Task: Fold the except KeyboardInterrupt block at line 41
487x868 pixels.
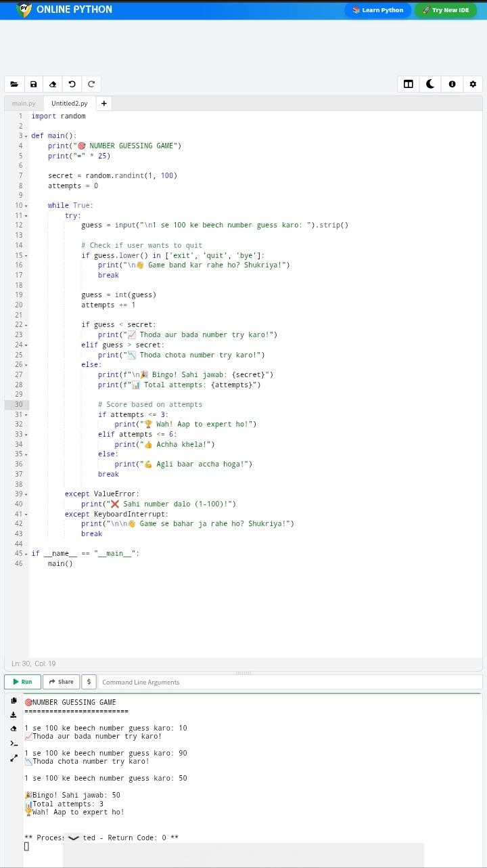Action: (x=26, y=514)
